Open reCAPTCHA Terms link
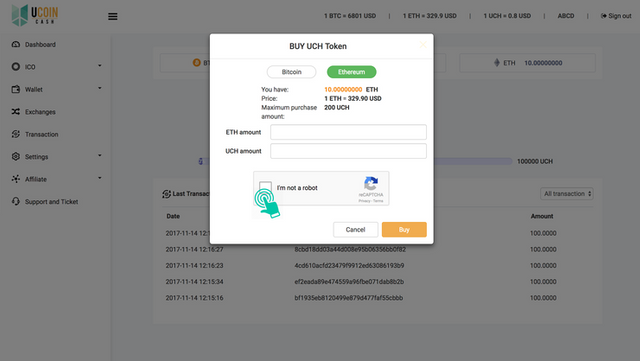Viewport: 640px width, 361px height. [378, 201]
